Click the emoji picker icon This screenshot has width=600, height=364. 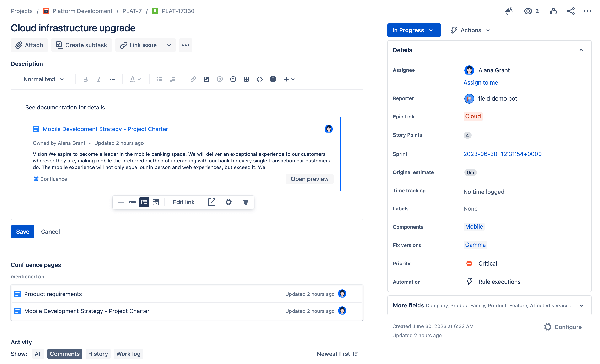(233, 79)
